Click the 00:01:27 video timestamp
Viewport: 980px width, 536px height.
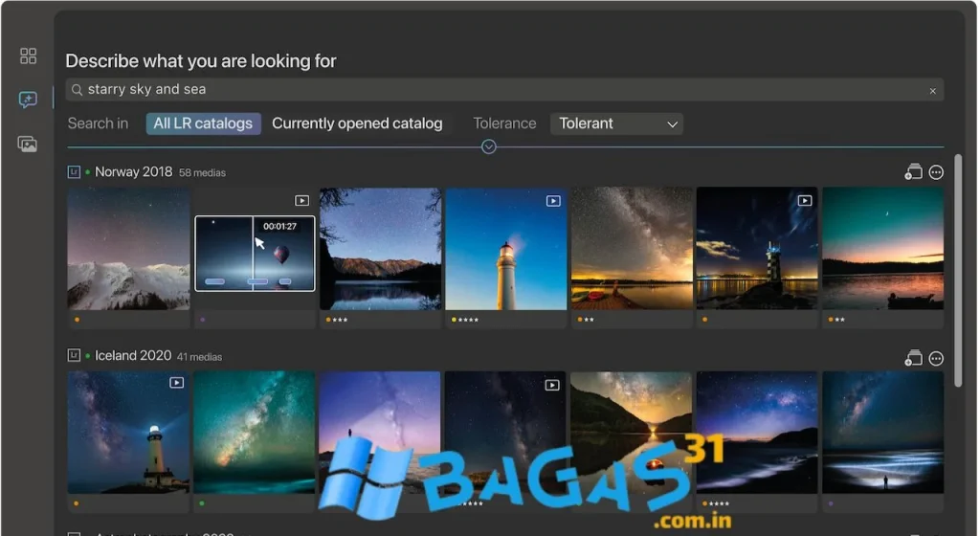[x=280, y=226]
